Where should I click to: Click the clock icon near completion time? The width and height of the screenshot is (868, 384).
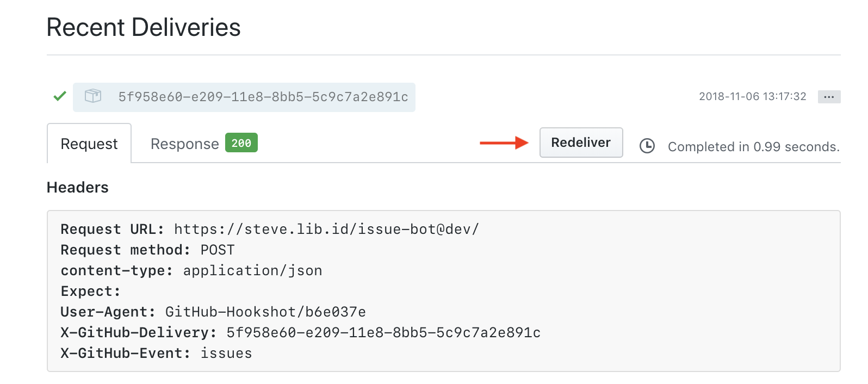[647, 146]
